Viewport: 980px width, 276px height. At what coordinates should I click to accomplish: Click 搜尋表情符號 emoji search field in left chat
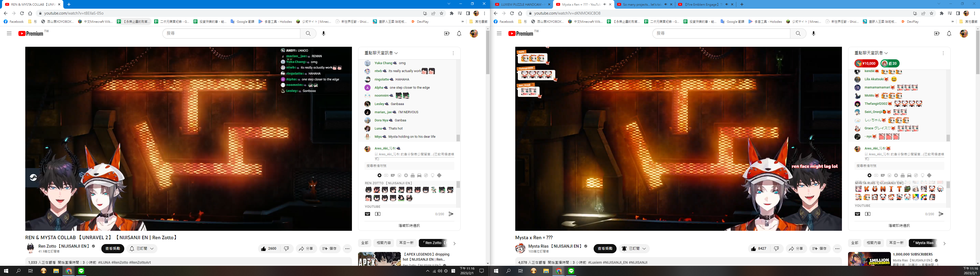pos(409,166)
